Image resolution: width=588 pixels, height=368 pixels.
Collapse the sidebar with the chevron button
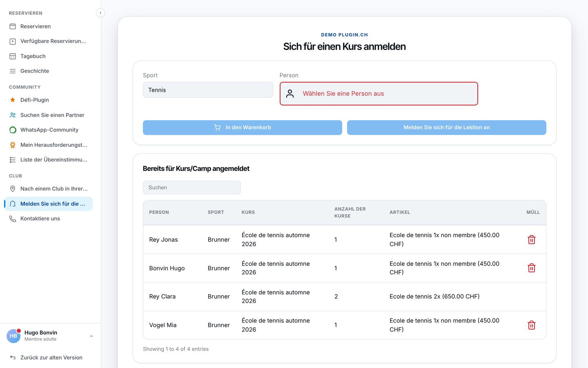[100, 13]
